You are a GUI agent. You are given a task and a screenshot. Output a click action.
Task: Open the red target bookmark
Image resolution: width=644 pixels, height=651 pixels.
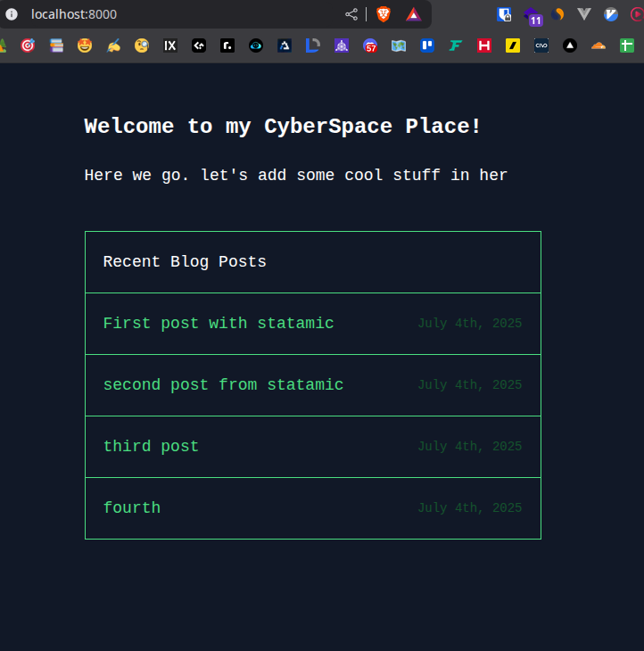tap(28, 45)
